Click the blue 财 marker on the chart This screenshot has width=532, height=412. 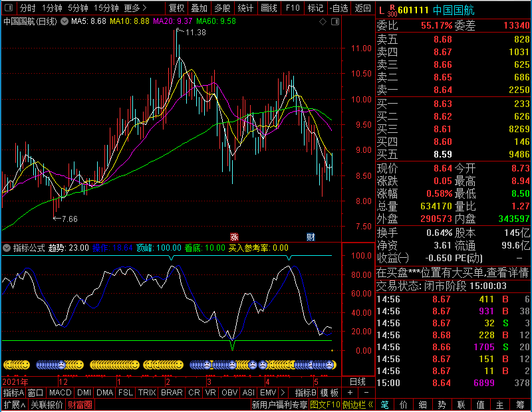(x=311, y=237)
